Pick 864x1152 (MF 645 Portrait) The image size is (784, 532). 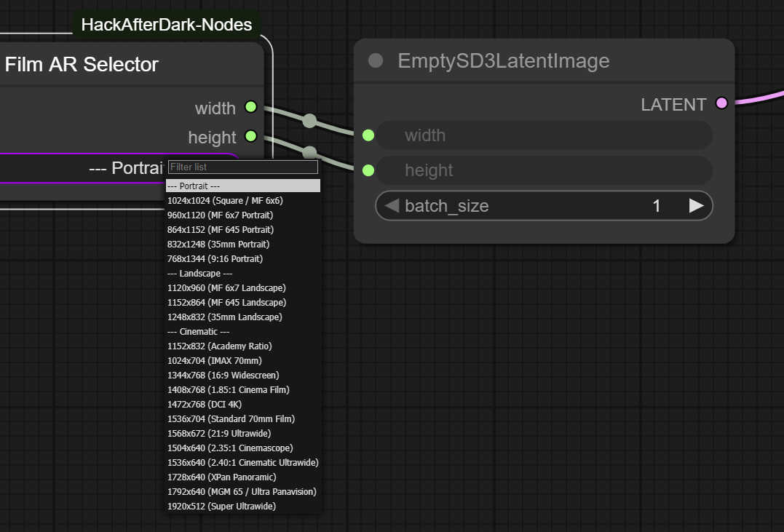click(x=243, y=229)
